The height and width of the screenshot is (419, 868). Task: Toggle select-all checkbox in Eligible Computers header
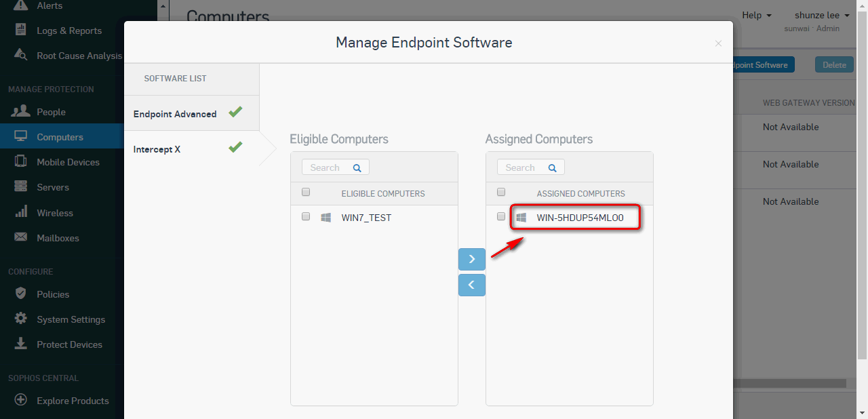(x=306, y=192)
